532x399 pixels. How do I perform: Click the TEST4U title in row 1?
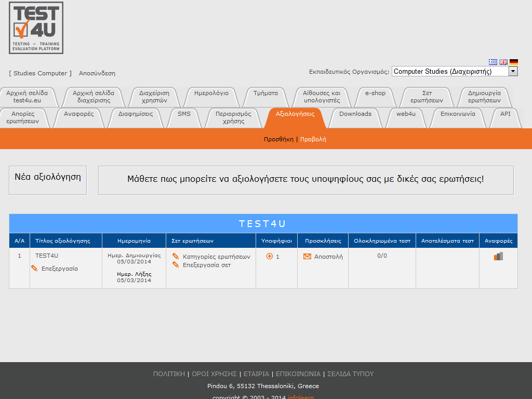47,256
